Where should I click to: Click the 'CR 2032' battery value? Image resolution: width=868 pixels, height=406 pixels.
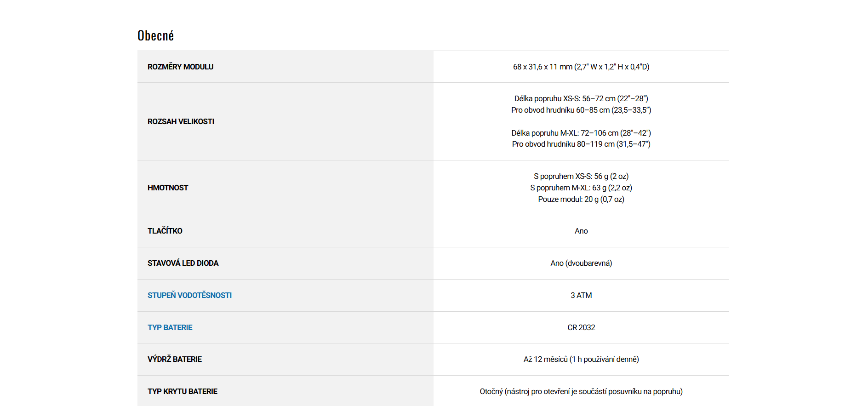click(x=581, y=327)
